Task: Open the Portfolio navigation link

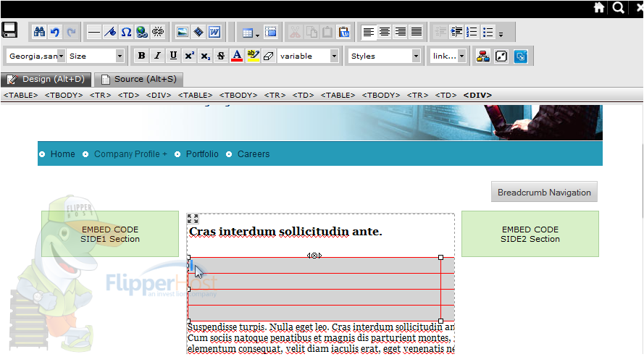Action: coord(202,154)
